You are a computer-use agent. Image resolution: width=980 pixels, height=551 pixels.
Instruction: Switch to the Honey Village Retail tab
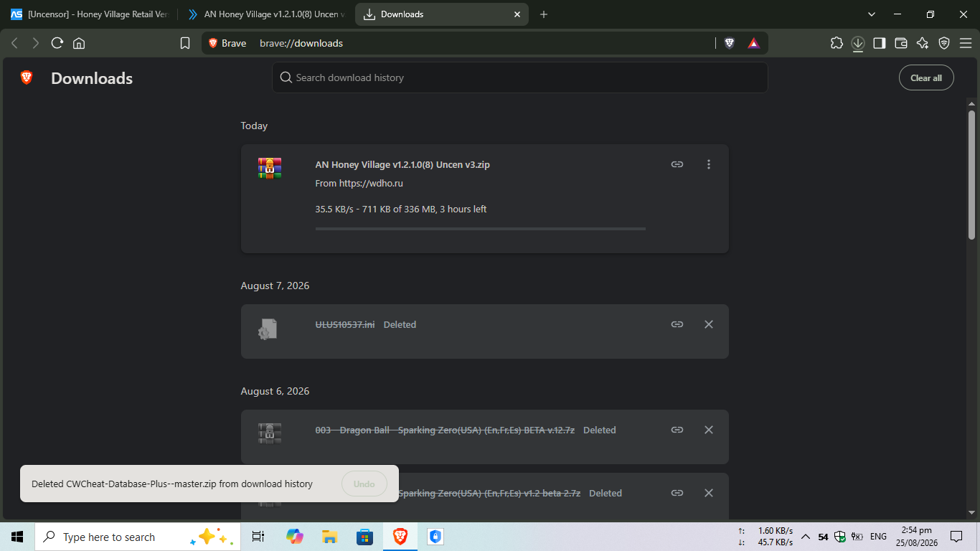tap(89, 14)
